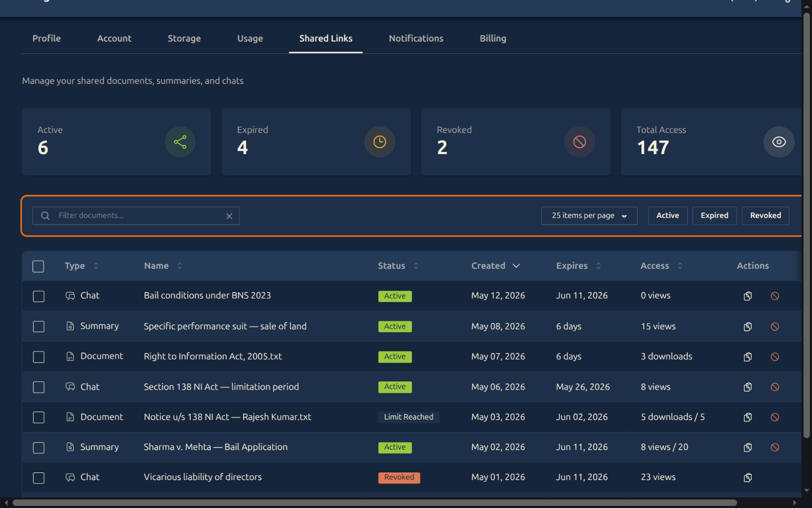Click the horizontal scrollbar thumb
Viewport: 812px width, 508px height.
pyautogui.click(x=375, y=502)
